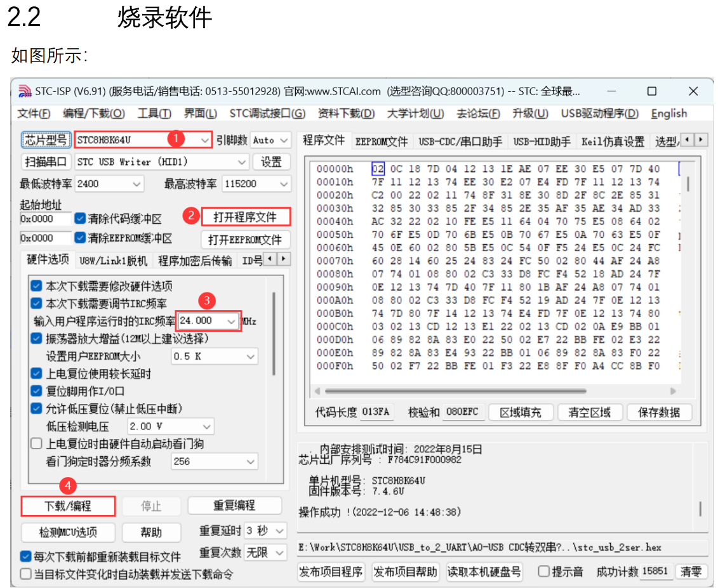Toggle 振荡器放大增益 checkbox
Screen dimensions: 718x588
pyautogui.click(x=36, y=339)
